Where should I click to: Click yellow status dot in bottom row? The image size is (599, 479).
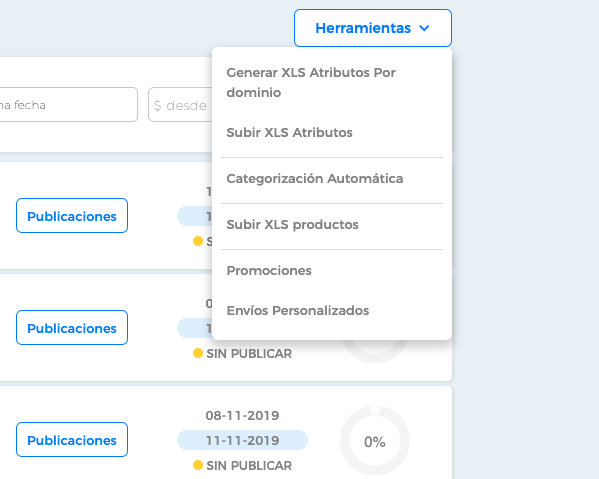tap(198, 465)
